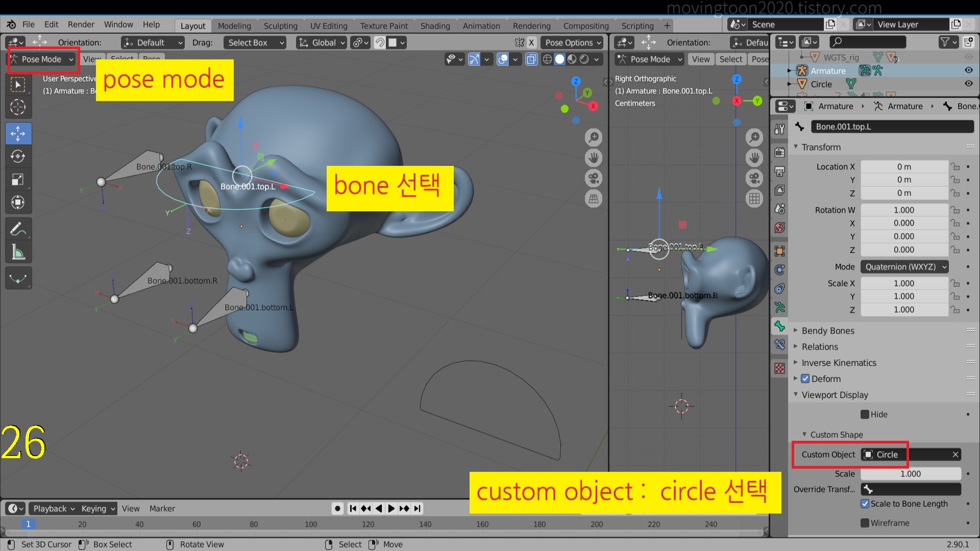Screen dimensions: 980x551
Task: Jump to timeline start frame
Action: point(353,509)
